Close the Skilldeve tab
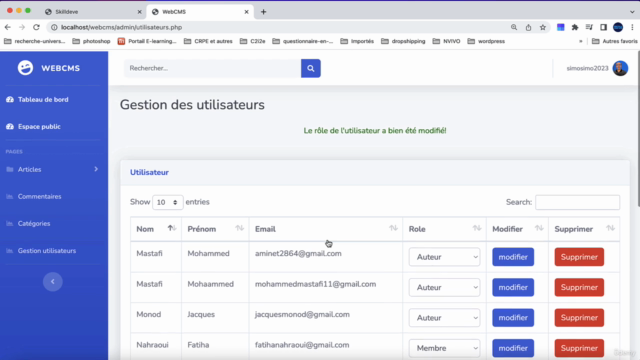640x360 pixels. coord(139,12)
